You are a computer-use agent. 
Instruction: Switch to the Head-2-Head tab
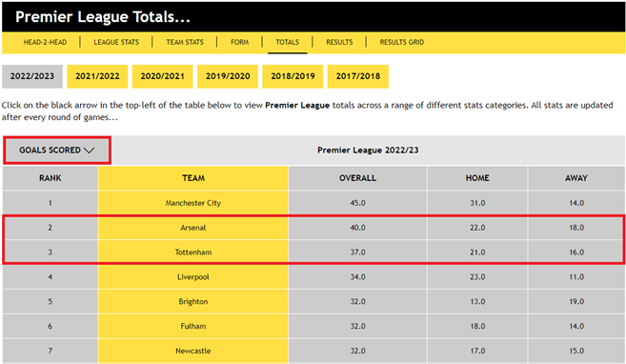pyautogui.click(x=45, y=42)
